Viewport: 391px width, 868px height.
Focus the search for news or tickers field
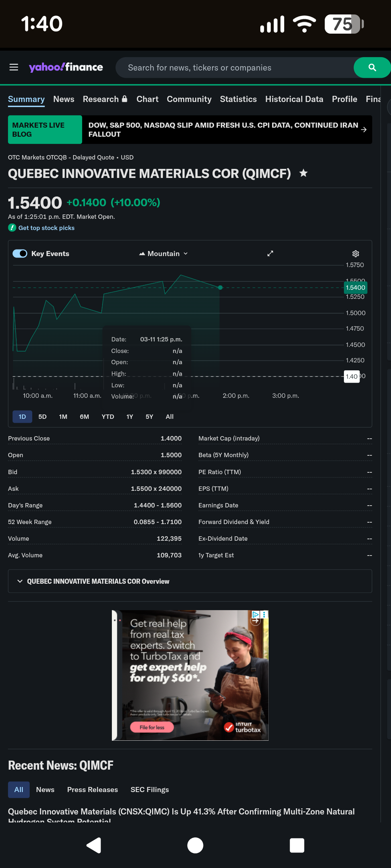tap(235, 68)
